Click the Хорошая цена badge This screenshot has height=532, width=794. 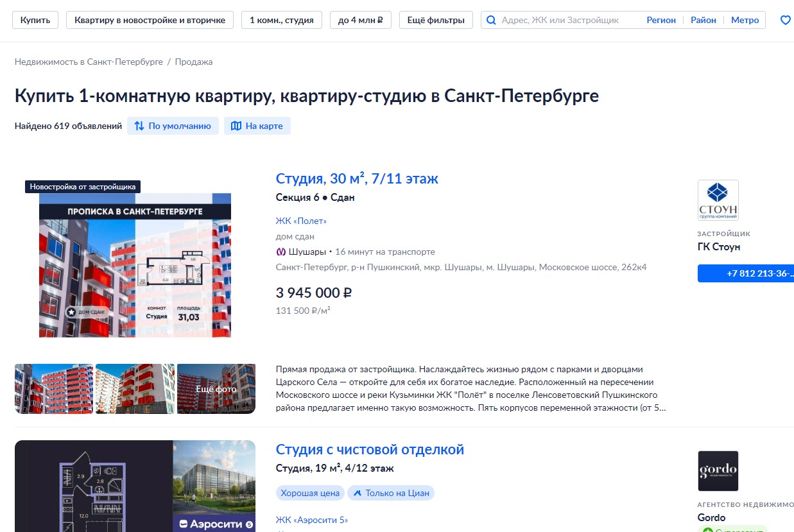311,493
